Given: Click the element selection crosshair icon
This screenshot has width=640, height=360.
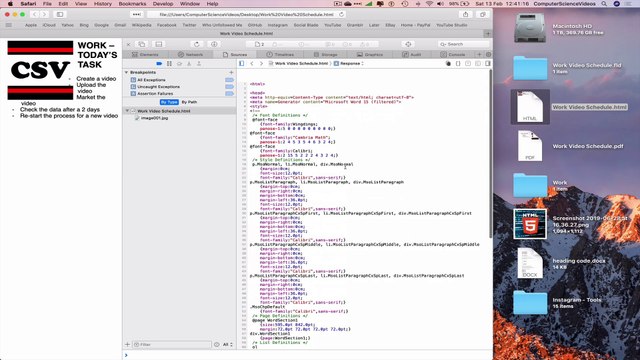Looking at the screenshot, I should pos(408,44).
